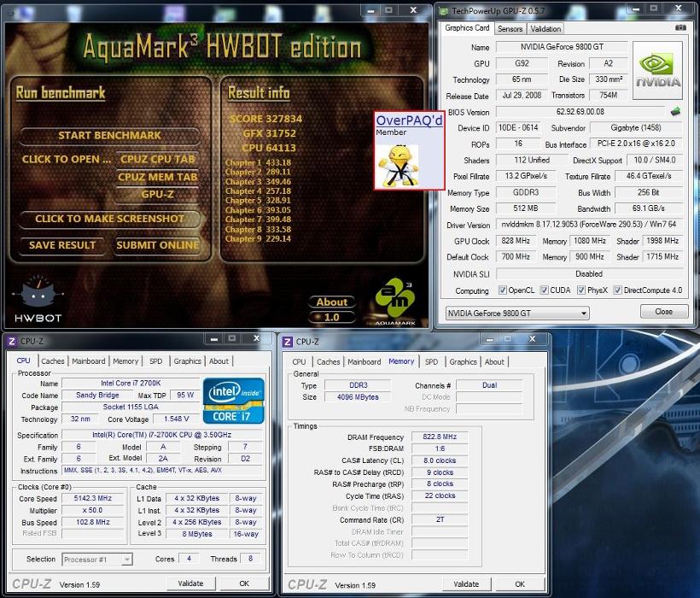Click the BIOS Version field 62.92.69.00.08
Image resolution: width=700 pixels, height=598 pixels.
pos(580,112)
